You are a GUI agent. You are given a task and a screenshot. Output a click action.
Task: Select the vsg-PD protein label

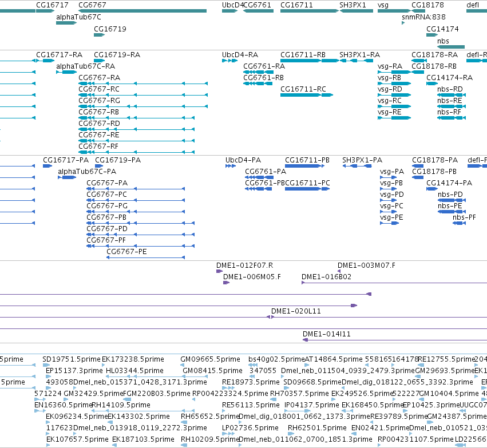[392, 195]
